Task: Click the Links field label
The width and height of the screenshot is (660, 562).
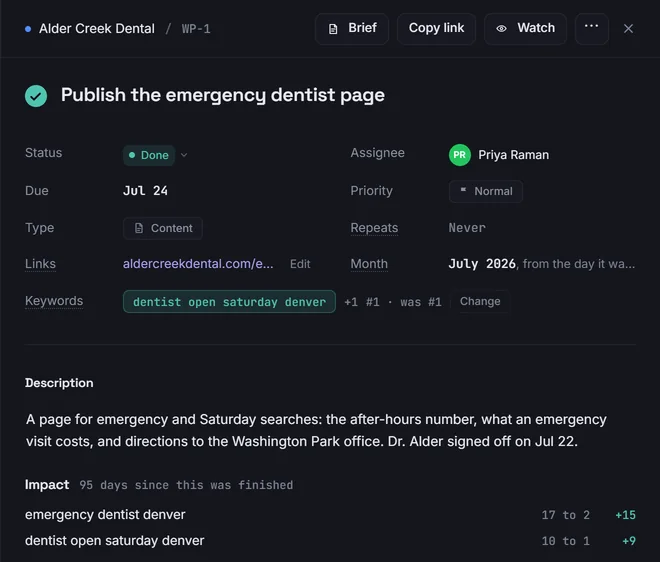Action: tap(40, 264)
